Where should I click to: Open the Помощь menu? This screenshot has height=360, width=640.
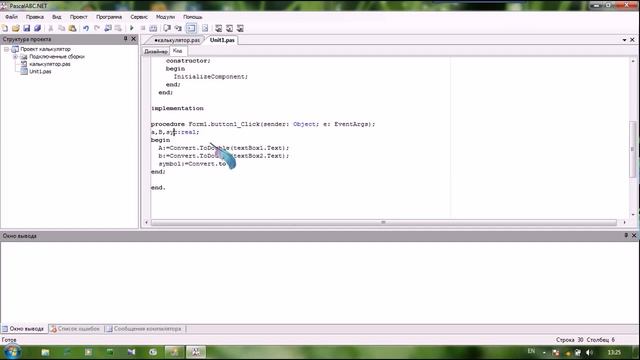(193, 17)
